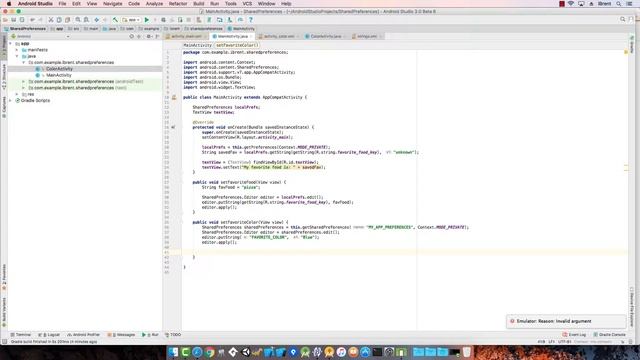Click the Project panel settings gear icon

point(149,36)
